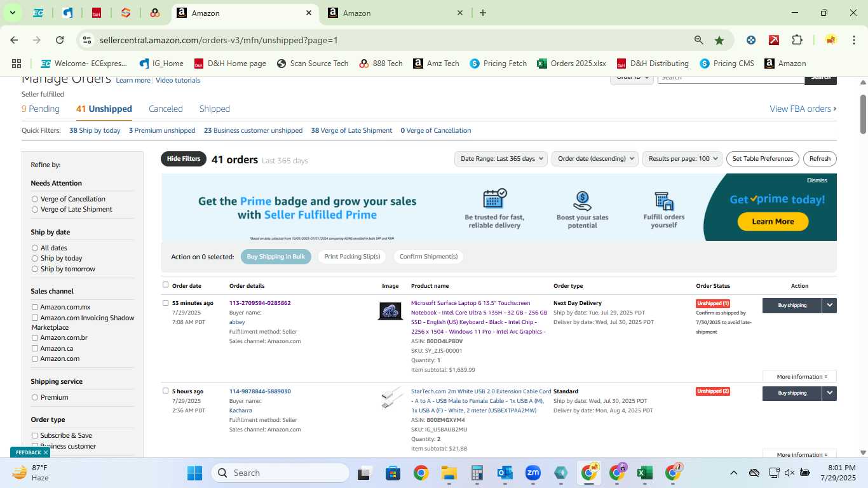Click the red arrow extension icon
This screenshot has width=868, height=488.
tap(774, 40)
